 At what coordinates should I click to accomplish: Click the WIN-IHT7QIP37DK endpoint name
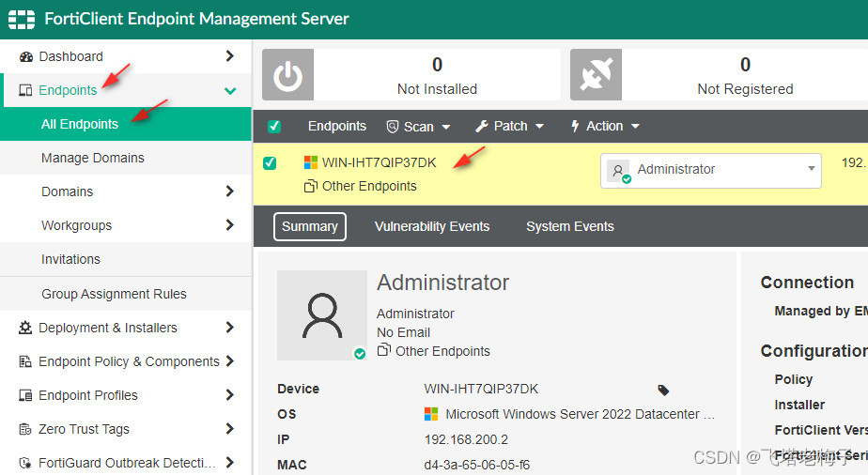pyautogui.click(x=380, y=162)
